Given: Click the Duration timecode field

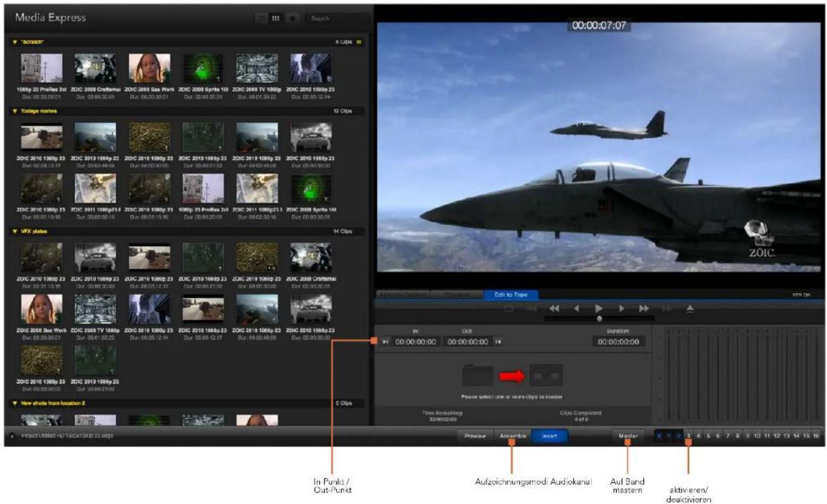Looking at the screenshot, I should click(618, 342).
